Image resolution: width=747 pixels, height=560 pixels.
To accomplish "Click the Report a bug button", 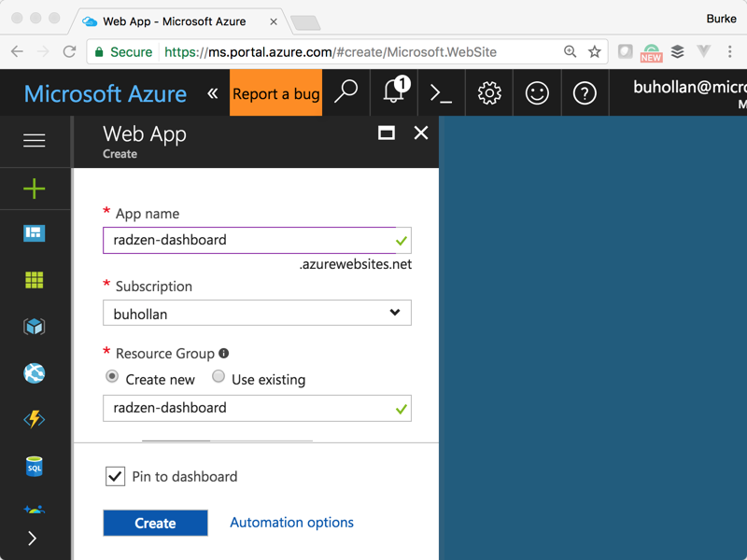I will 275,92.
